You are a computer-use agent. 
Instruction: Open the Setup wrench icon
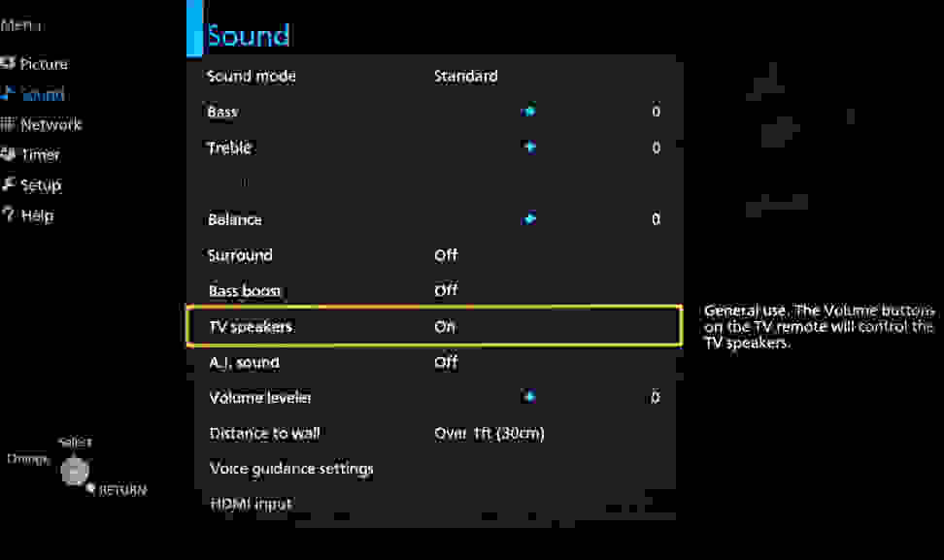(8, 184)
